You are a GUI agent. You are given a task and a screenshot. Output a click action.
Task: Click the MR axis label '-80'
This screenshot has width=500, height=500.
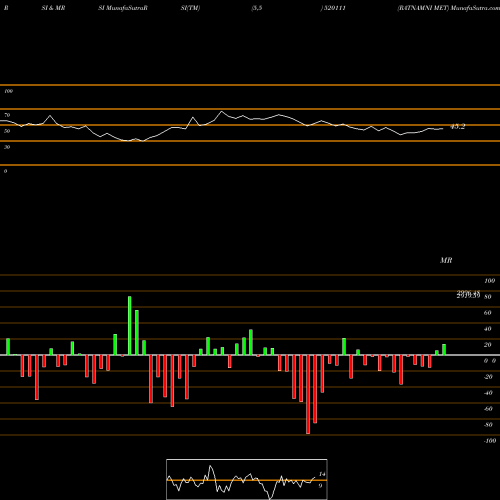coord(488,425)
